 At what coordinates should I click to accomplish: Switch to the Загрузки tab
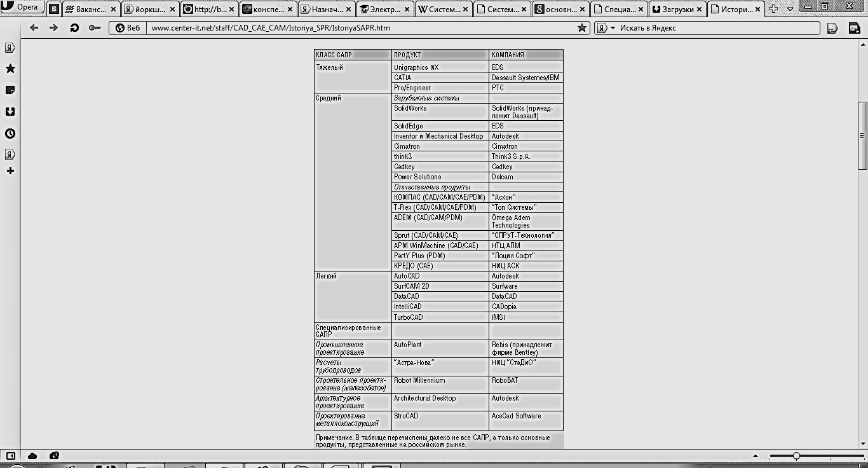coord(677,10)
